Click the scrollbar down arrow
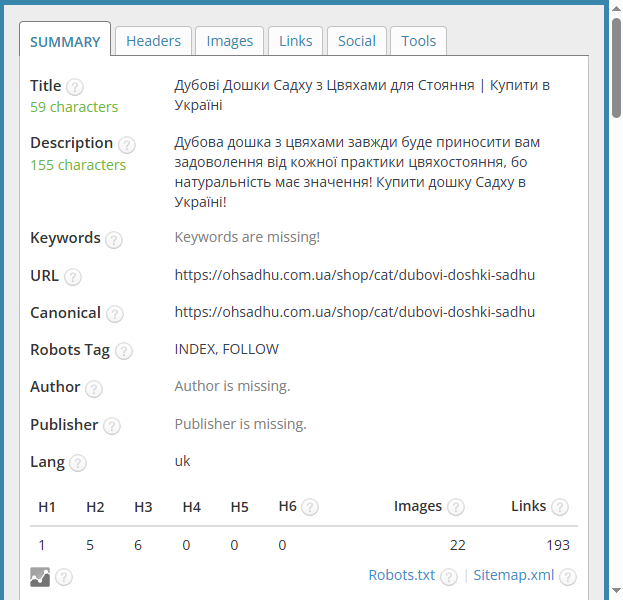 click(617, 591)
